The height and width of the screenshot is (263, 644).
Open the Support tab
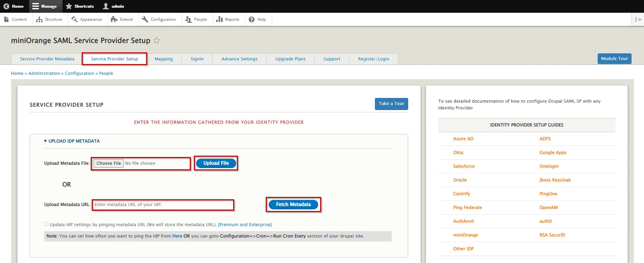(x=332, y=59)
